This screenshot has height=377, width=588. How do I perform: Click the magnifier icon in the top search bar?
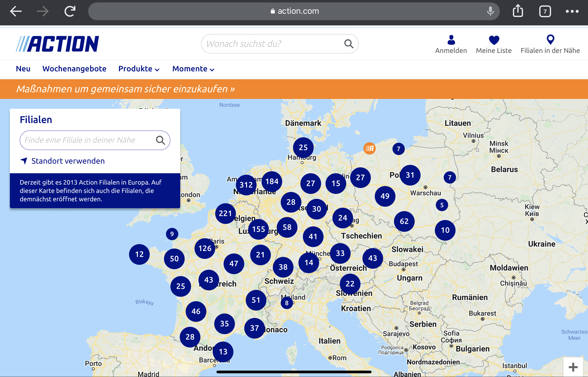[x=349, y=44]
